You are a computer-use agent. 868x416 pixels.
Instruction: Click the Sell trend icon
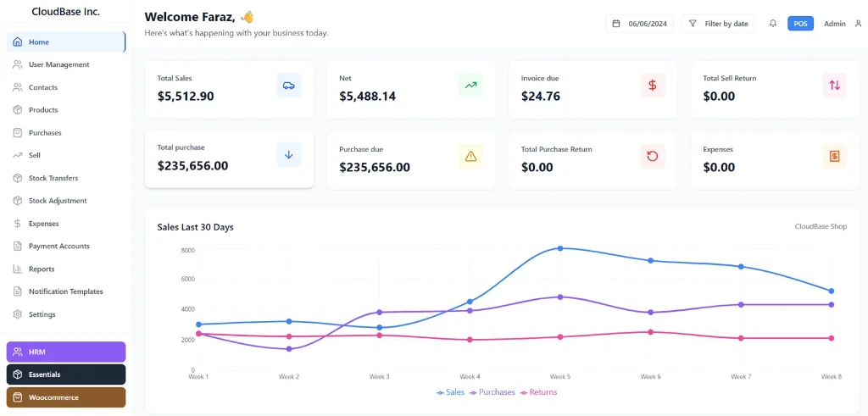point(18,155)
